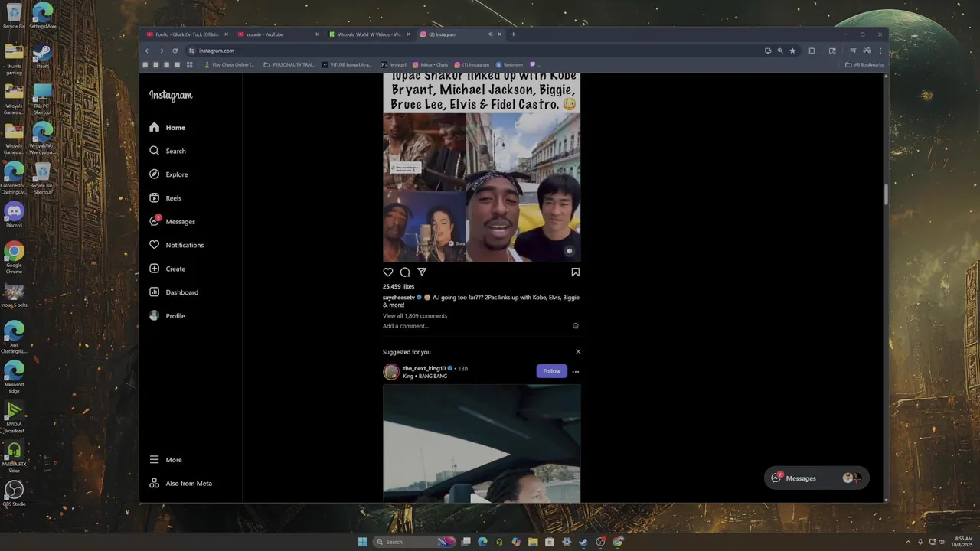This screenshot has height=551, width=980.
Task: Share the saycheesetv post with the share icon
Action: [422, 272]
